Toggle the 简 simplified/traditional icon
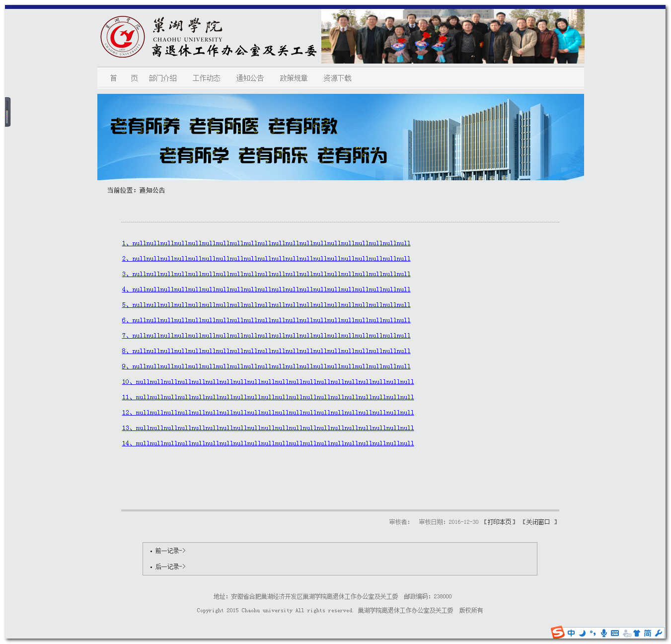This screenshot has height=644, width=671. (648, 633)
